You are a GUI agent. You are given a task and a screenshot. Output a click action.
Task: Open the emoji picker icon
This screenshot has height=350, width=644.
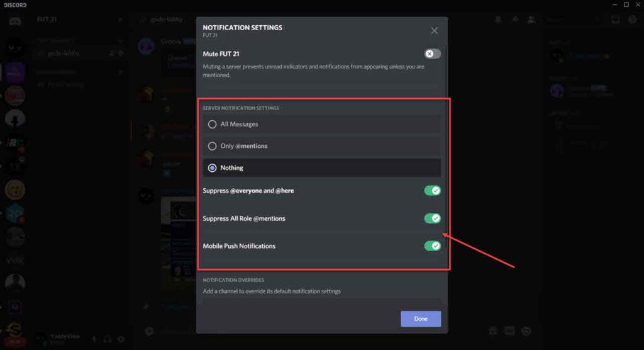[526, 331]
